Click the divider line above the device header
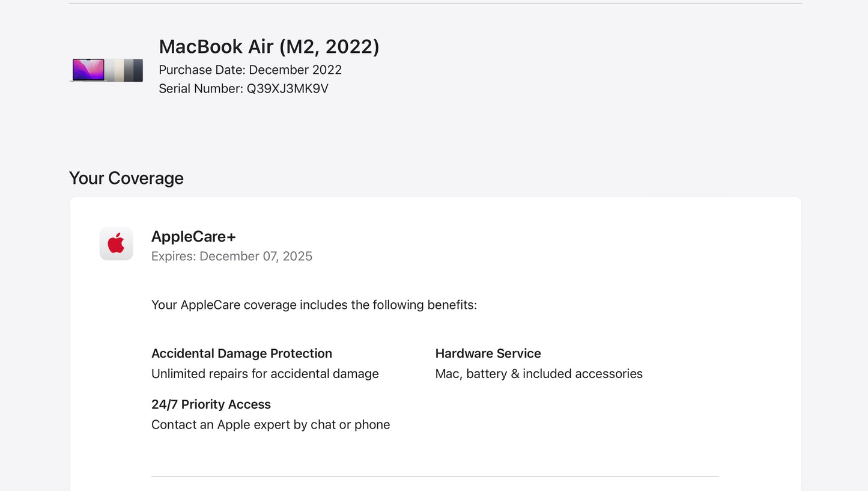868x491 pixels. click(x=435, y=4)
